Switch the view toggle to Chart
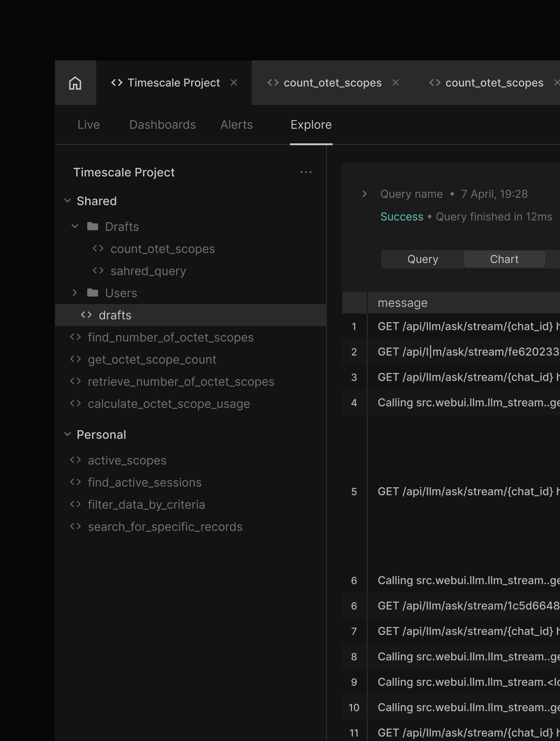560x741 pixels. pyautogui.click(x=504, y=259)
